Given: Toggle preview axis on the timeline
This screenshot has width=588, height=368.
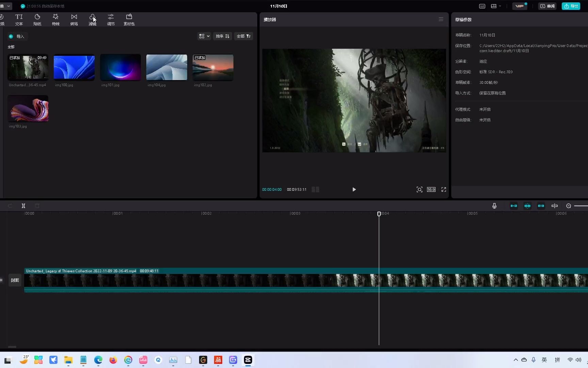Looking at the screenshot, I should (x=555, y=206).
